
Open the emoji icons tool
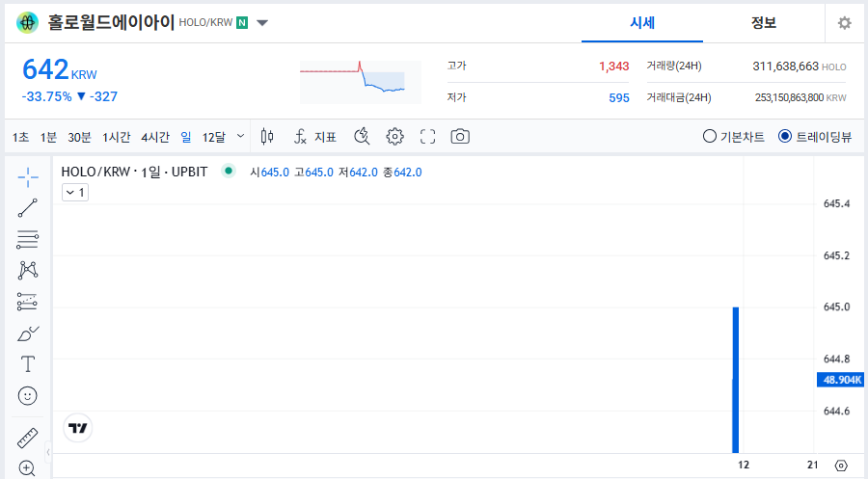tap(28, 396)
